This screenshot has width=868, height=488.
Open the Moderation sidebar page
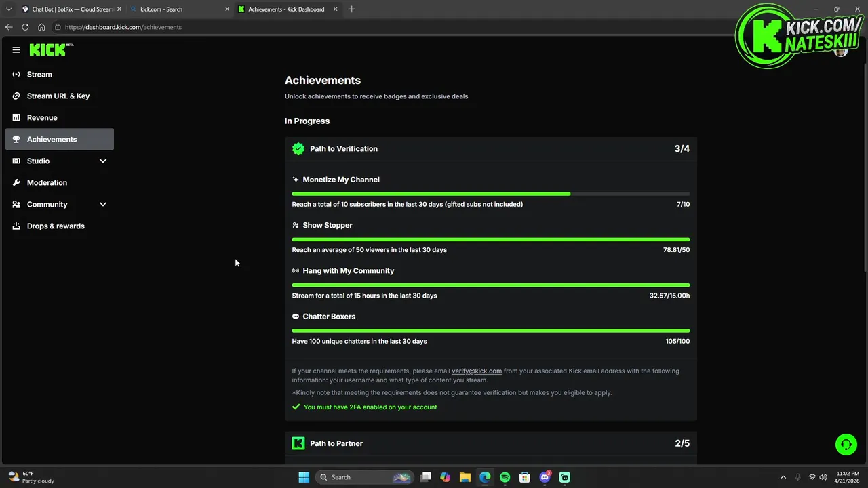click(47, 182)
